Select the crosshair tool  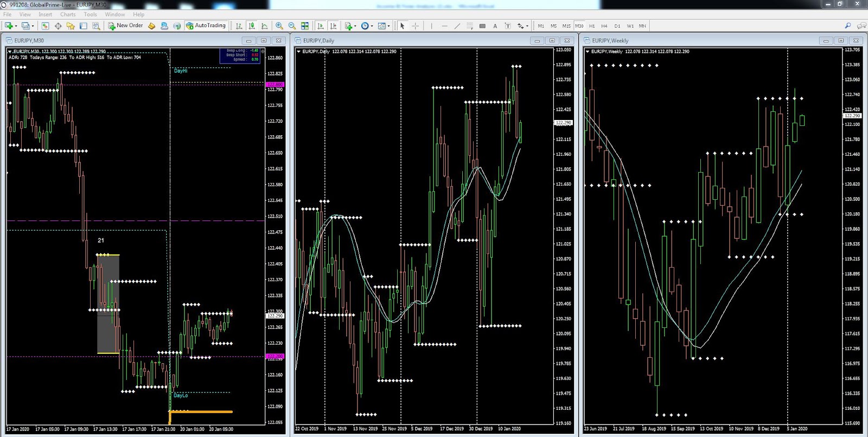pos(416,26)
